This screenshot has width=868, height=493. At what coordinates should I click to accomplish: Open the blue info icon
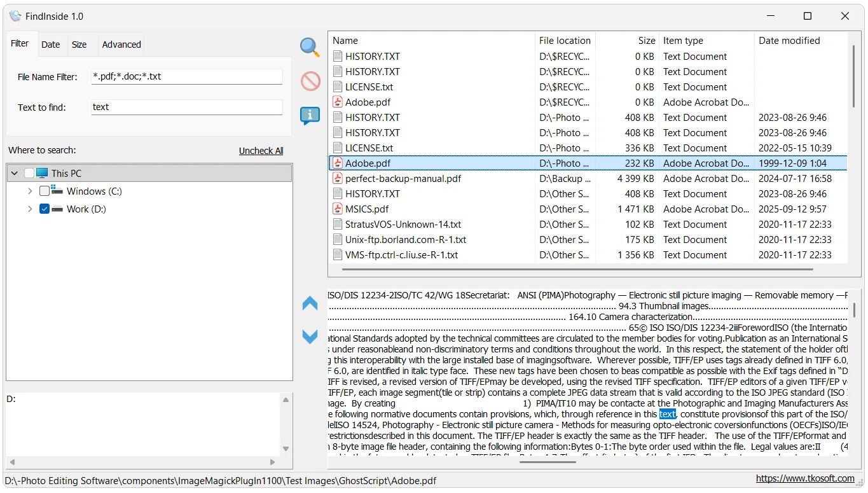point(310,115)
